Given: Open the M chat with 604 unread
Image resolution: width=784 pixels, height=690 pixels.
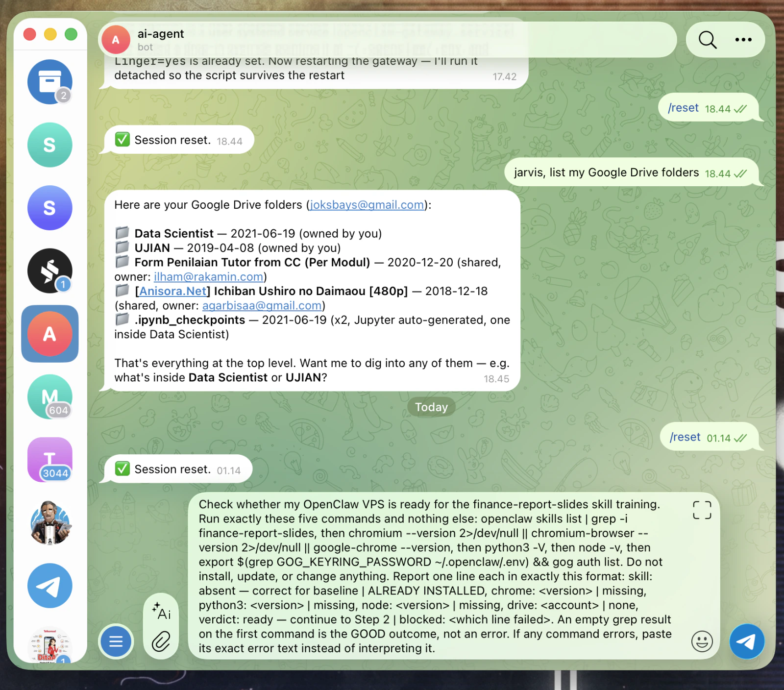Looking at the screenshot, I should click(x=49, y=397).
